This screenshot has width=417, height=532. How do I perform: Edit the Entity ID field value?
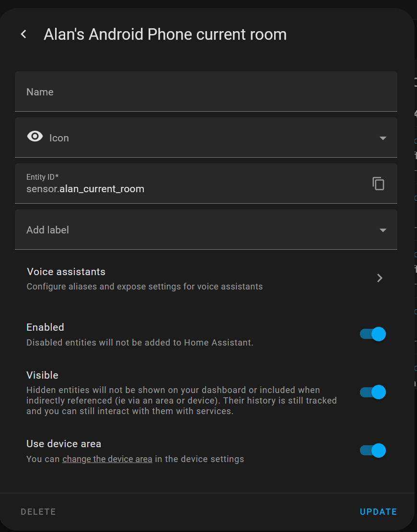(x=206, y=184)
